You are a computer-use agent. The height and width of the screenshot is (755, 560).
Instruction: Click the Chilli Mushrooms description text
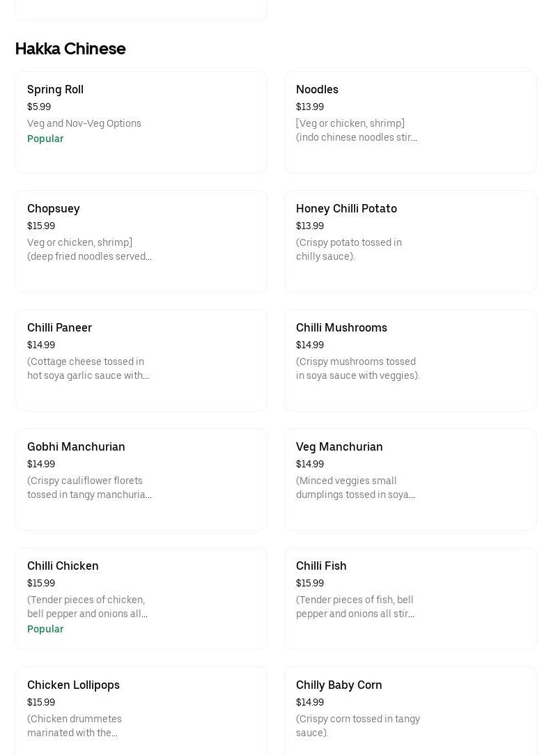(x=357, y=368)
